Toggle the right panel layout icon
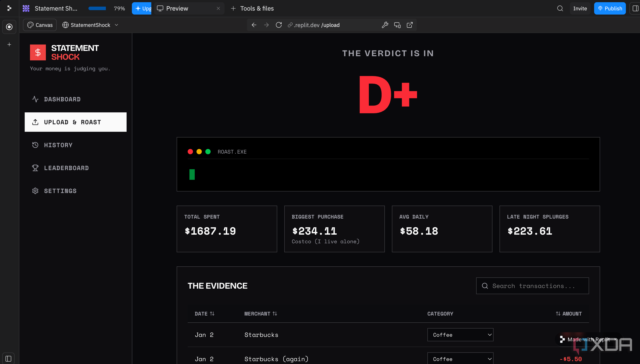 (x=635, y=9)
